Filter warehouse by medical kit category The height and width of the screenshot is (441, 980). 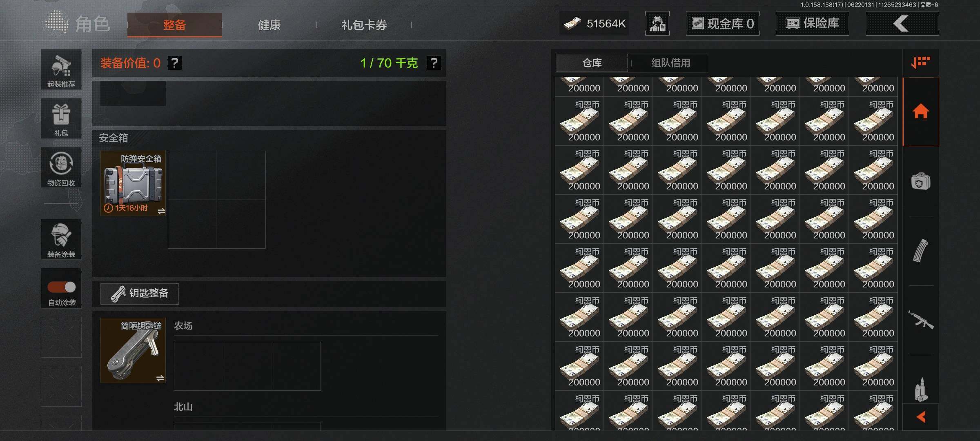tap(921, 181)
